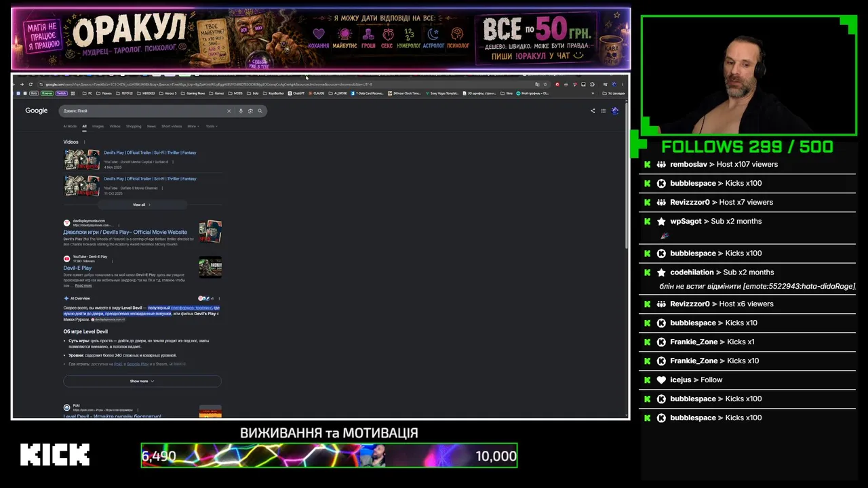
Task: Click Read more under Devil-E Play
Action: click(83, 285)
